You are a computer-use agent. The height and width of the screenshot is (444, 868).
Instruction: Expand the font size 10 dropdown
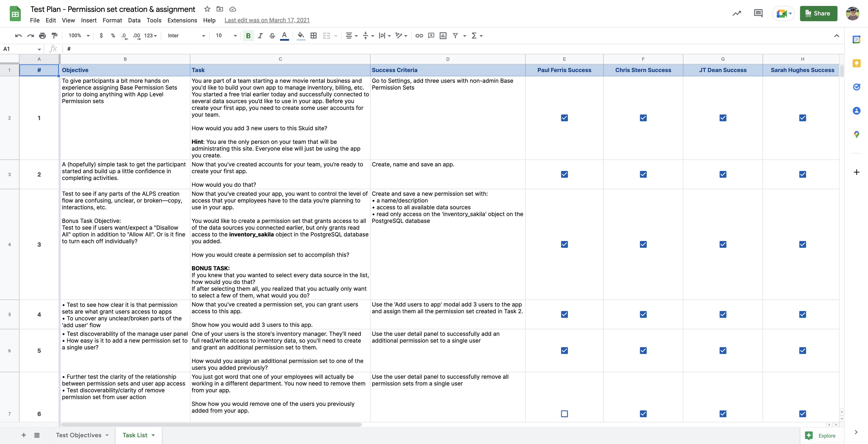226,35
